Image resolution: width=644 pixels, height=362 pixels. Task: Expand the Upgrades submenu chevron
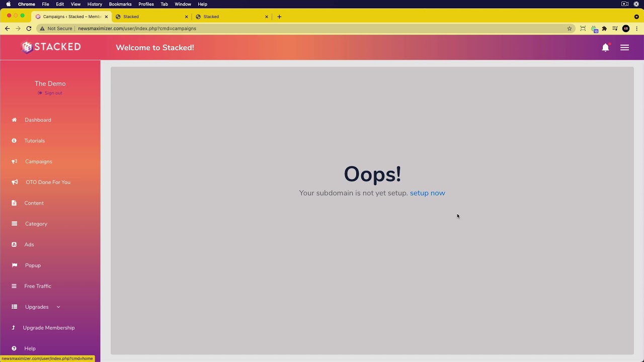58,307
